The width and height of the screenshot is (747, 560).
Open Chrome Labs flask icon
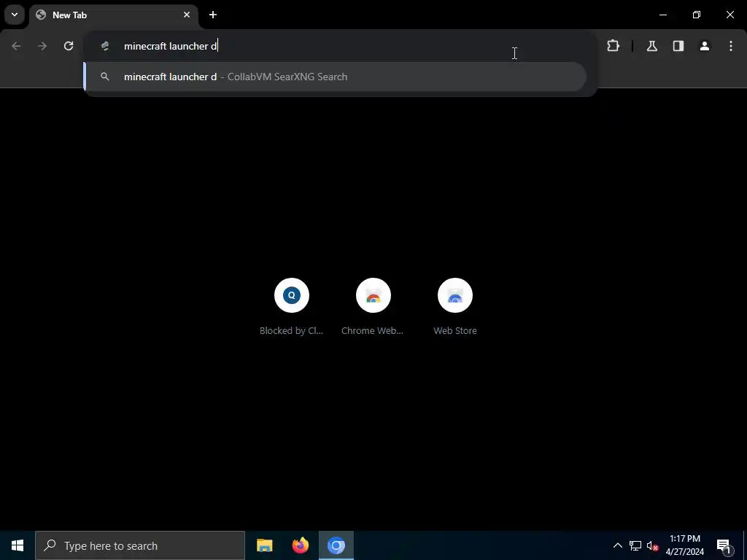(x=652, y=46)
